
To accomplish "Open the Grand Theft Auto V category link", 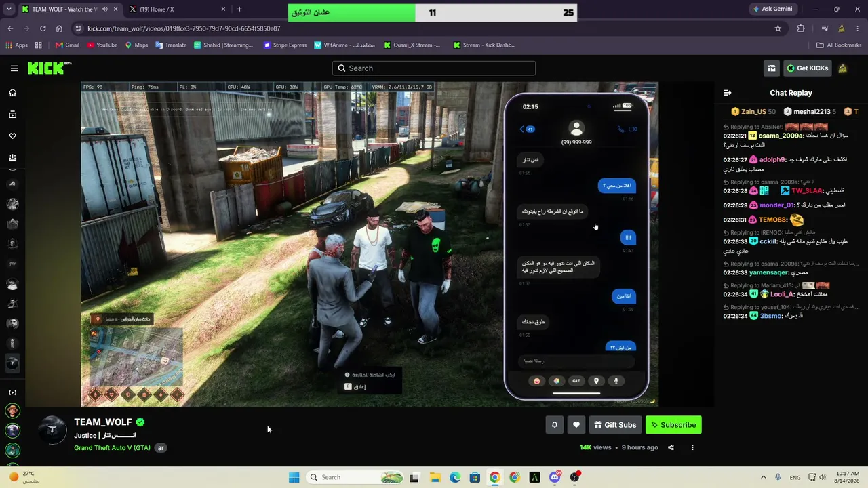I will pyautogui.click(x=112, y=448).
